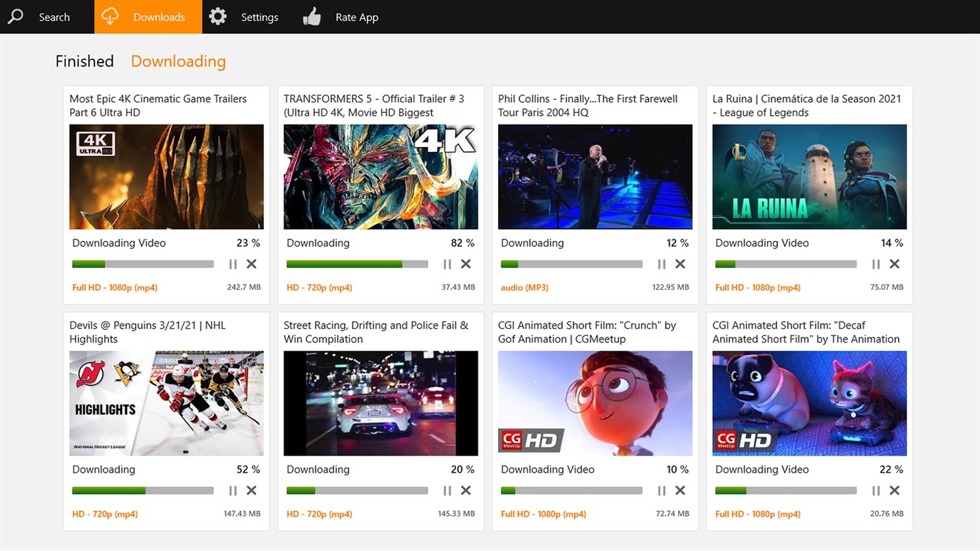
Task: Pause the La Ruina download
Action: click(876, 264)
